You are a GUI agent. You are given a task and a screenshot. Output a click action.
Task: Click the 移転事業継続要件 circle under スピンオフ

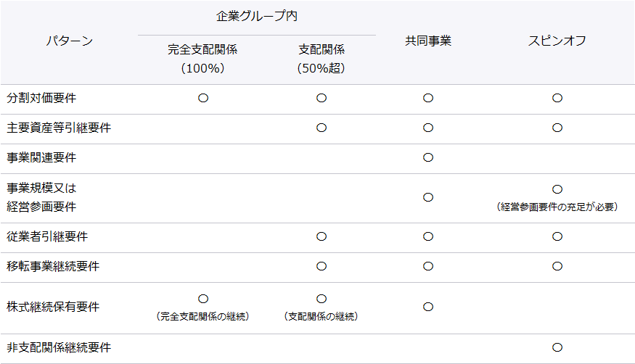(557, 266)
